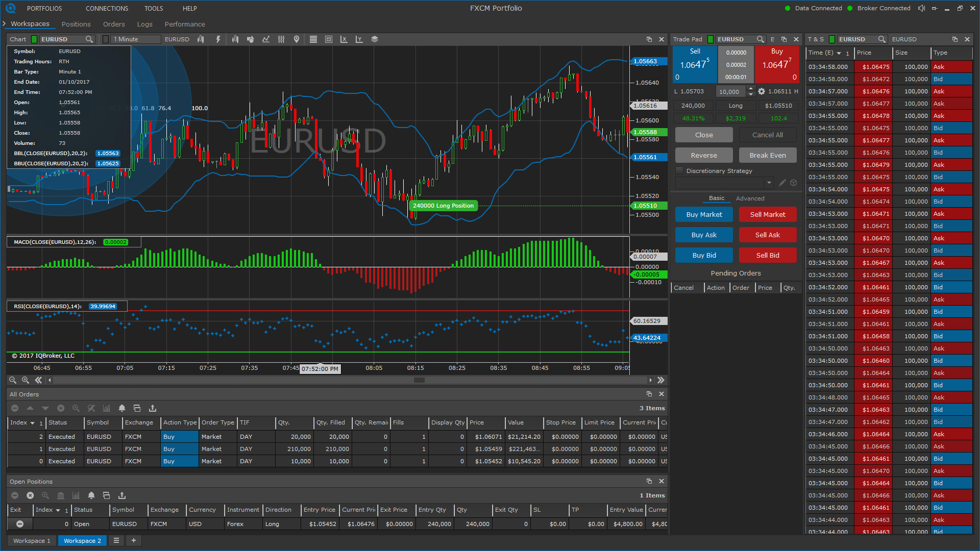This screenshot has width=980, height=551.
Task: Open the Time (E) column sort arrow
Action: [839, 53]
